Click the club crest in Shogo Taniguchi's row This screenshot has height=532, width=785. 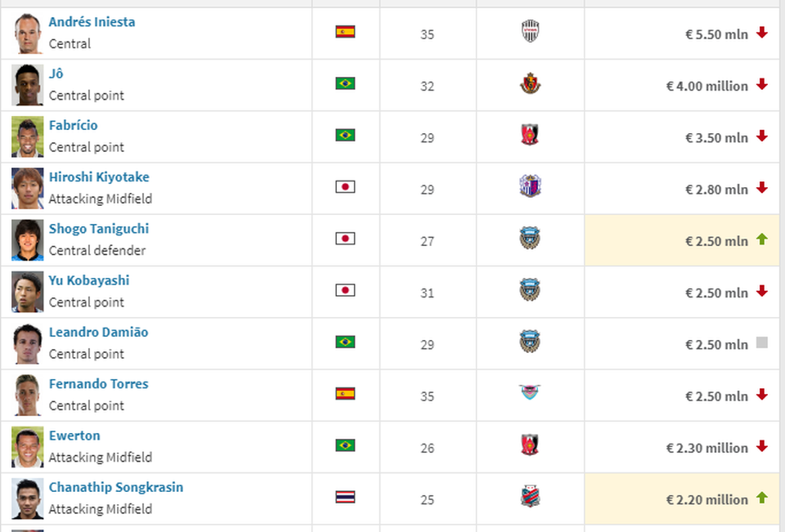(530, 239)
